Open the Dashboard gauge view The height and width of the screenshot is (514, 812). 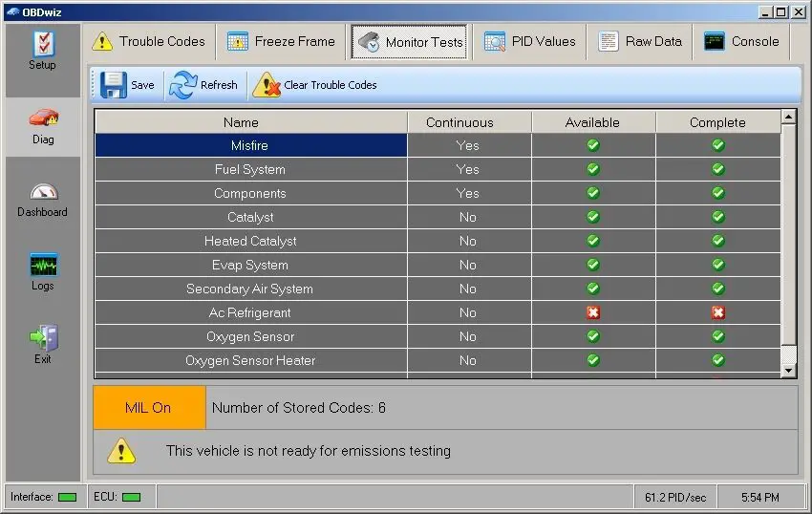click(x=43, y=199)
